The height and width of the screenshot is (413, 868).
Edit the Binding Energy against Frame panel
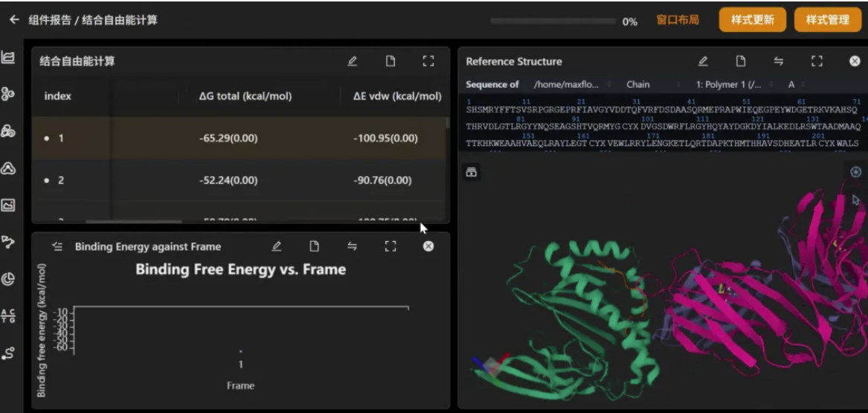click(x=277, y=246)
